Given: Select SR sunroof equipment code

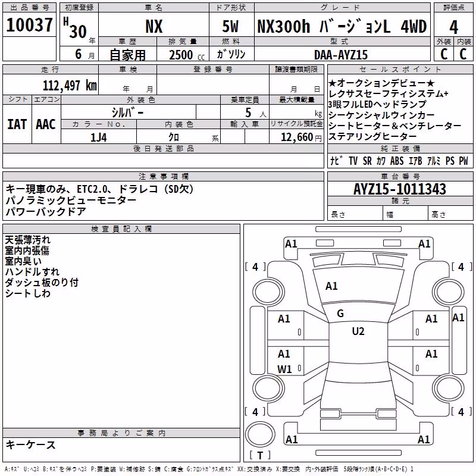Looking at the screenshot, I should click(x=367, y=161).
